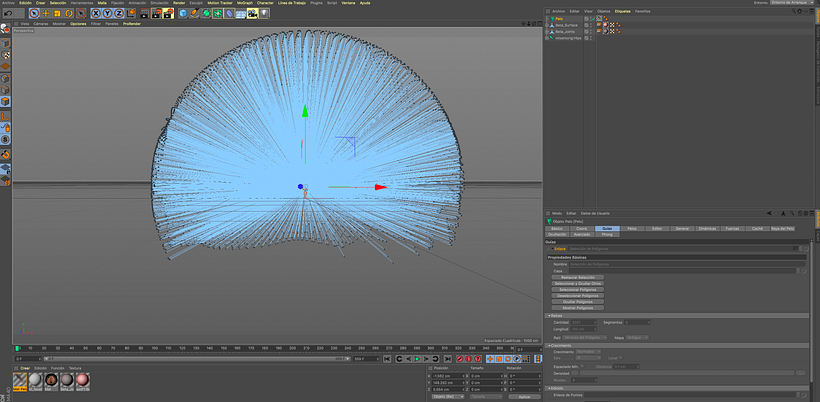Toggle X axis lock

click(x=96, y=13)
